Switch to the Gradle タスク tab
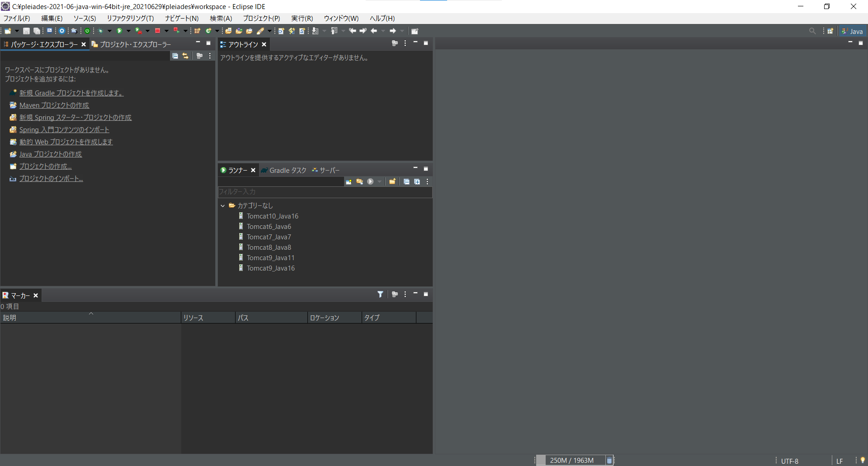868x466 pixels. tap(284, 170)
